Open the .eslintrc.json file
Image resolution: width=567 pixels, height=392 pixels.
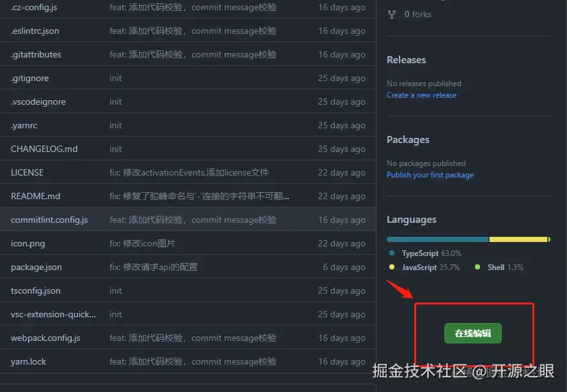coord(35,31)
